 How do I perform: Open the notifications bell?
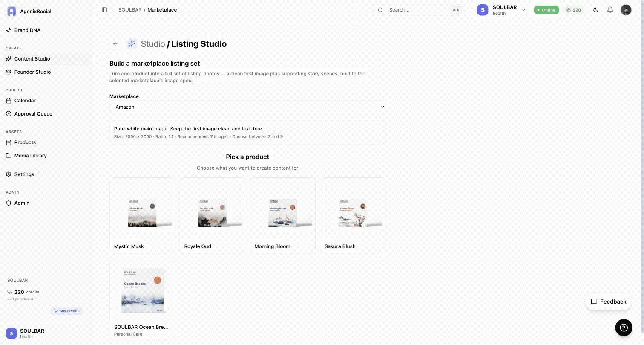pos(610,10)
